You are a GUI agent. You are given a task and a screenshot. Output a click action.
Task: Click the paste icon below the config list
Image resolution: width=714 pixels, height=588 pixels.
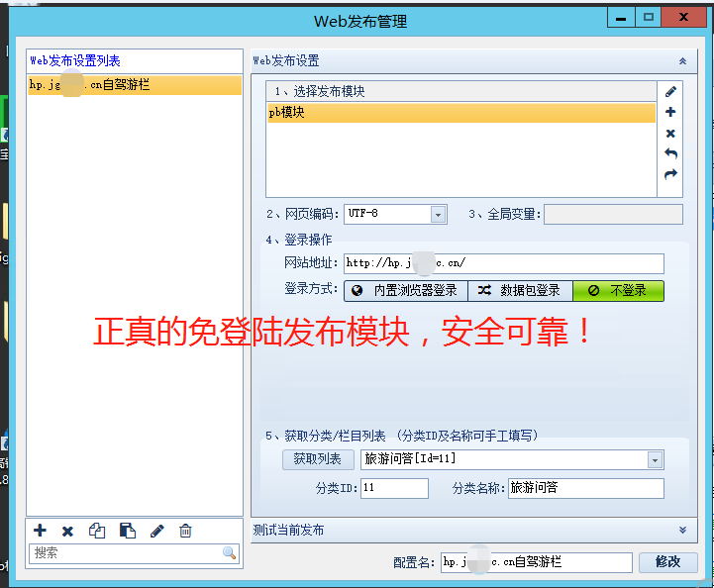128,531
